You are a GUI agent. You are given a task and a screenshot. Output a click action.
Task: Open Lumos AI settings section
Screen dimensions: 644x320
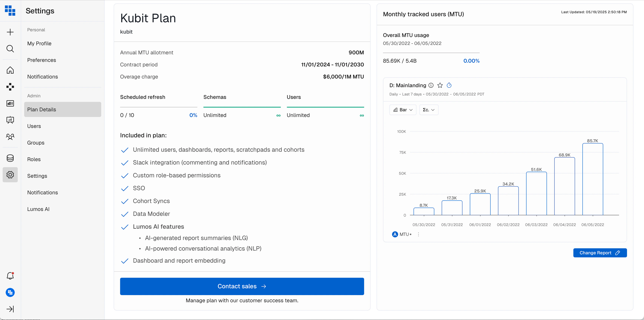coord(38,209)
